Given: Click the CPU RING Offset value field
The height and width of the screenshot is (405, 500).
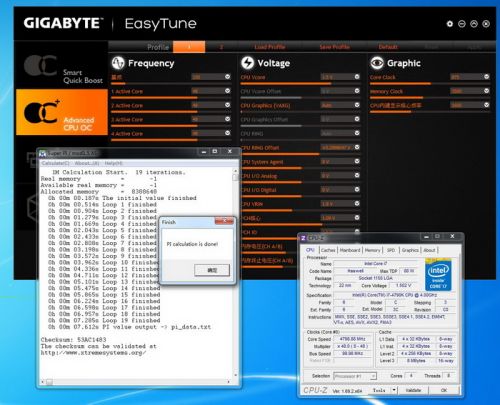Looking at the screenshot, I should 337,147.
